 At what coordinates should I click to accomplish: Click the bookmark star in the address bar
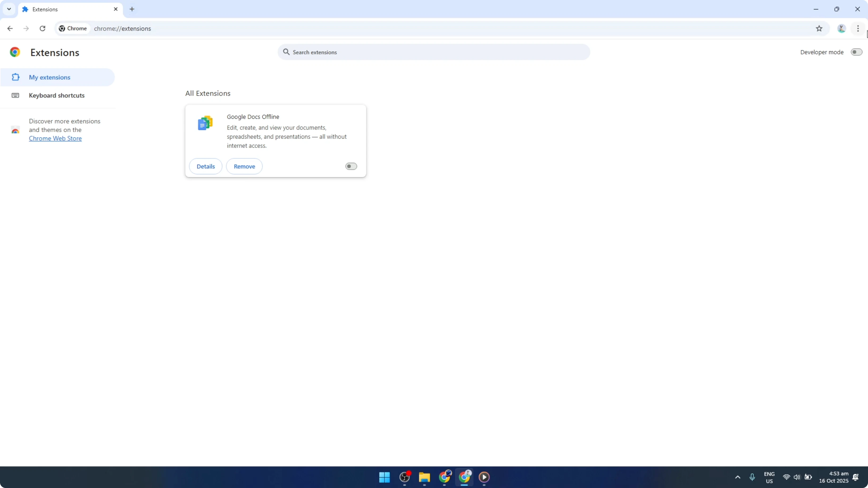(x=819, y=29)
